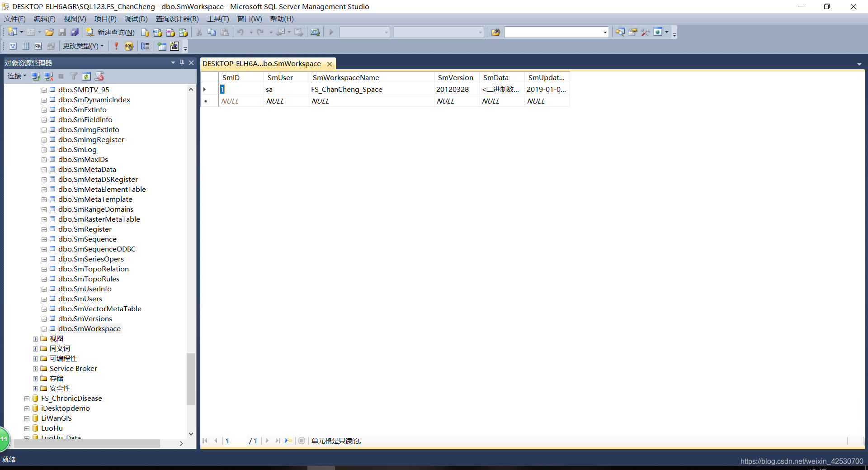Expand the Service Broker folder
868x470 pixels.
coord(35,369)
